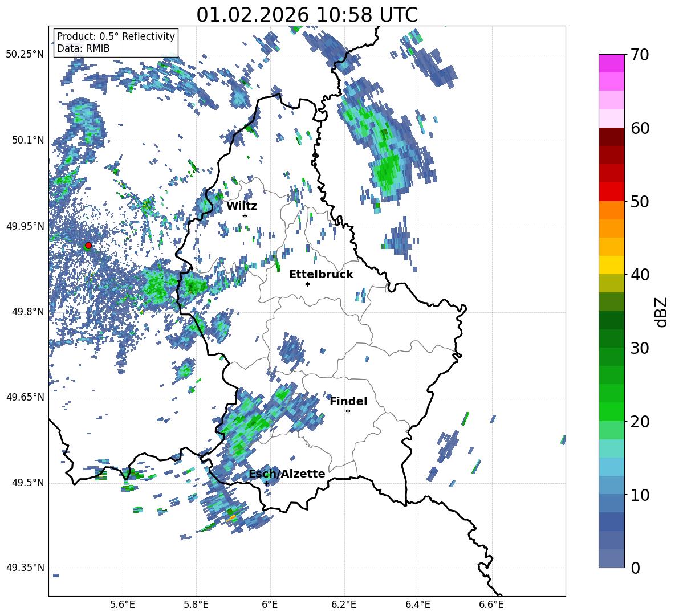
Task: Click the Product 0.5° Reflectivity info box
Action: tap(116, 42)
